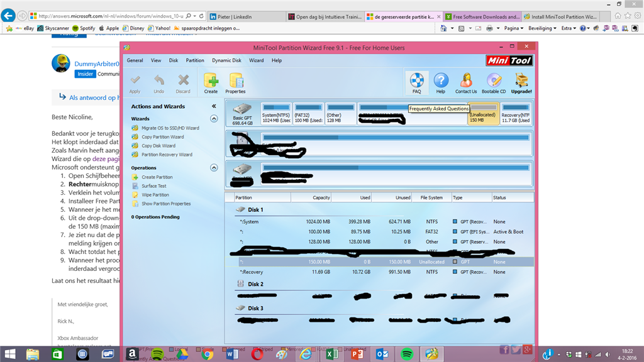Screen dimensions: 644x362
Task: Open Facebook icon in MiniTool footer
Action: pos(504,349)
